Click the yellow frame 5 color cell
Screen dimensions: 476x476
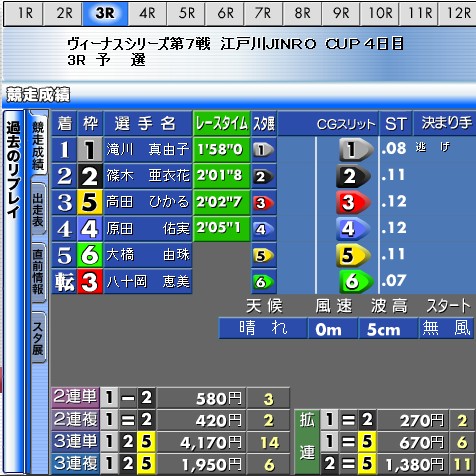coord(90,202)
